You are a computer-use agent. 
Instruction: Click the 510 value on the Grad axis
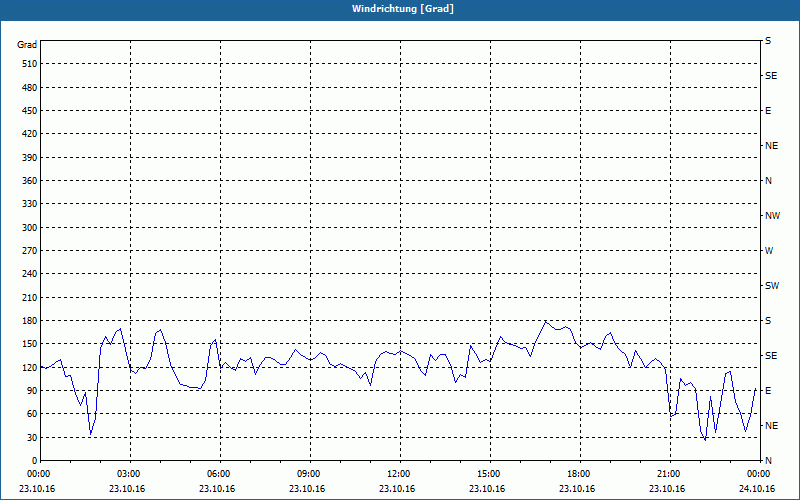point(29,64)
